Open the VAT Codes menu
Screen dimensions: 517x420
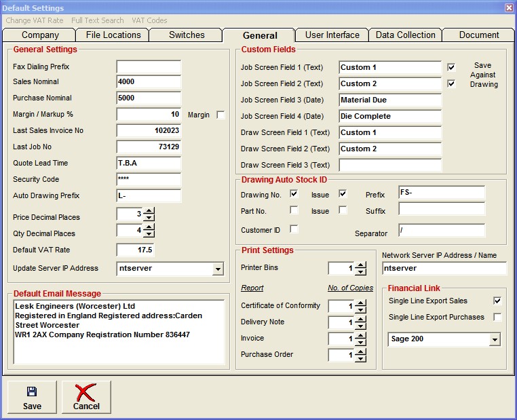149,20
